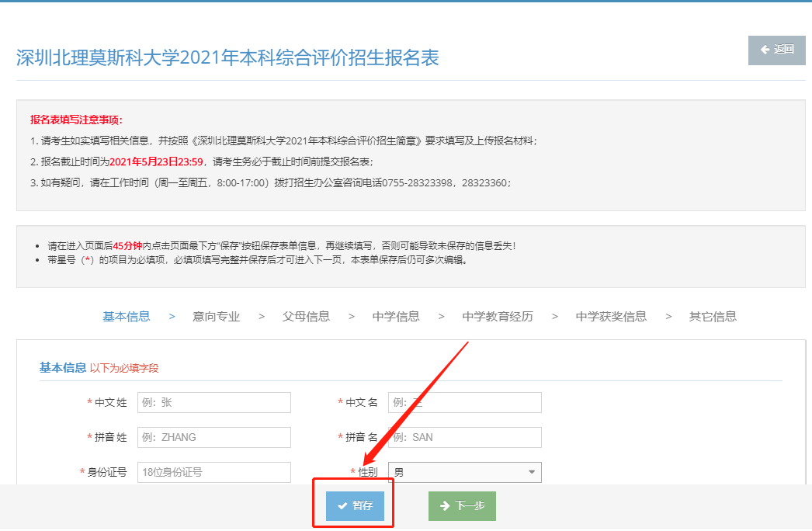Click the right arrow icon on 下一步

pos(445,506)
